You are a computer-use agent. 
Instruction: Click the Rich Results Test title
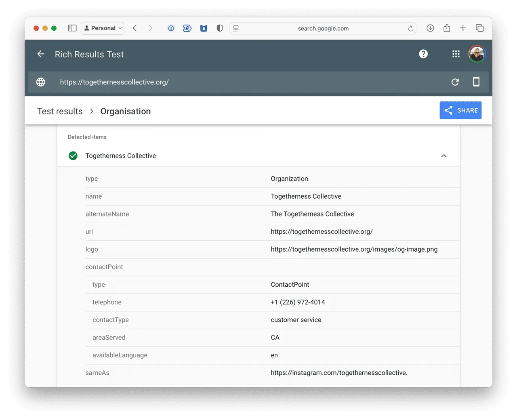point(89,55)
